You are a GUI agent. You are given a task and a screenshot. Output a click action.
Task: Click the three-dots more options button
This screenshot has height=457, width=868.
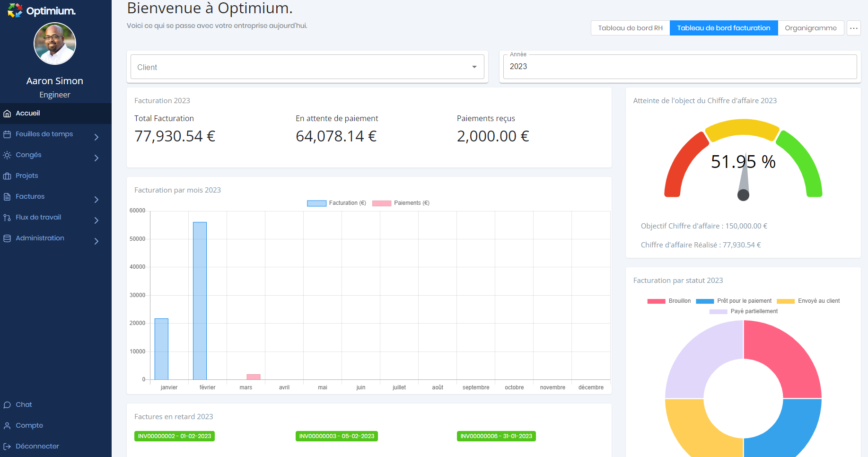point(853,28)
